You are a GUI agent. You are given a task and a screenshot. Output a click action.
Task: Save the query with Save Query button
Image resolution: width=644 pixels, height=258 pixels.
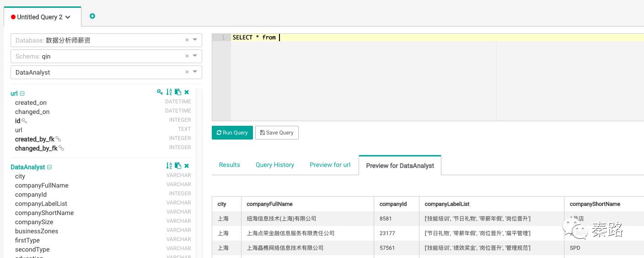277,133
